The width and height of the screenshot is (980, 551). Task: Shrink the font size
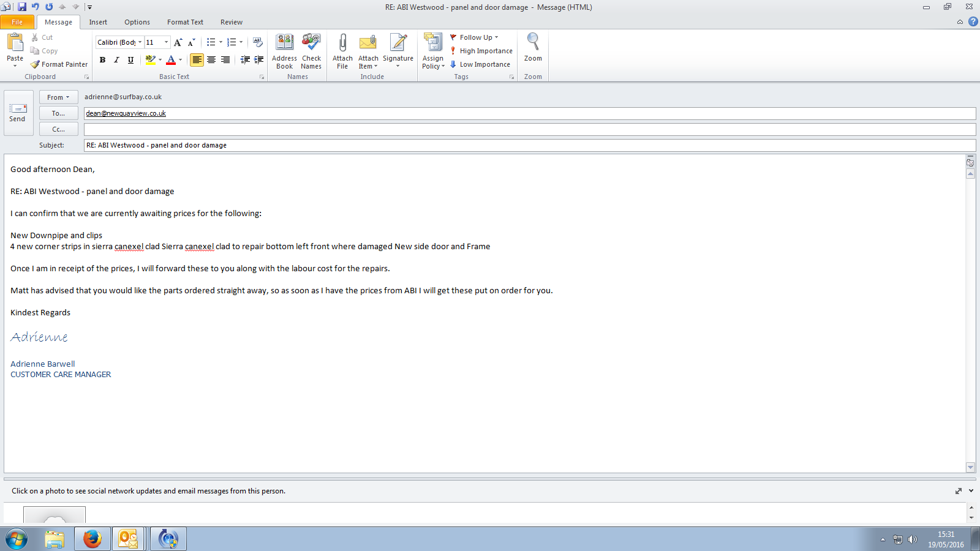tap(191, 42)
